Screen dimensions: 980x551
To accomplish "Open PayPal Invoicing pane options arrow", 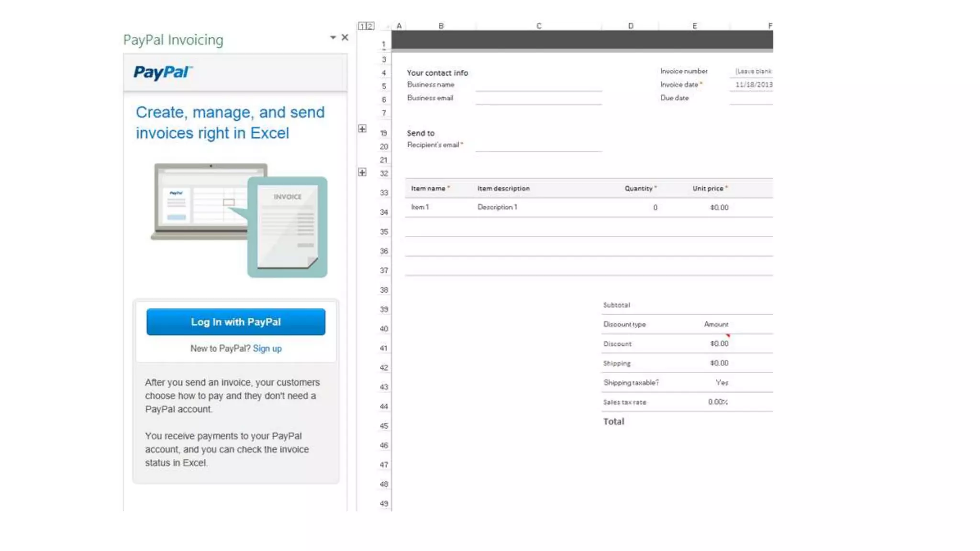I will click(333, 37).
